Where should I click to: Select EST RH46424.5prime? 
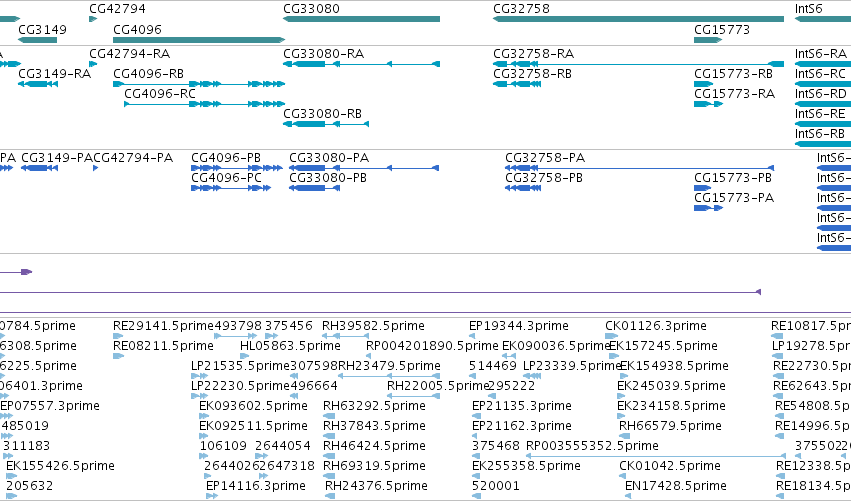328,456
